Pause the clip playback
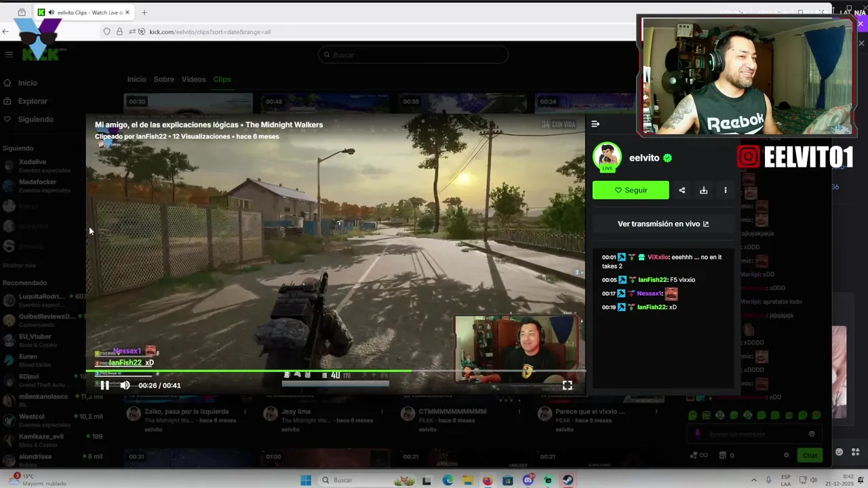 pos(104,386)
